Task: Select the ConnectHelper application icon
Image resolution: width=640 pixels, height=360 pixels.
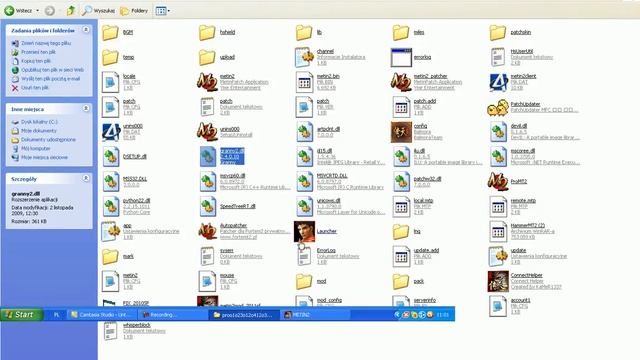Action: 498,281
